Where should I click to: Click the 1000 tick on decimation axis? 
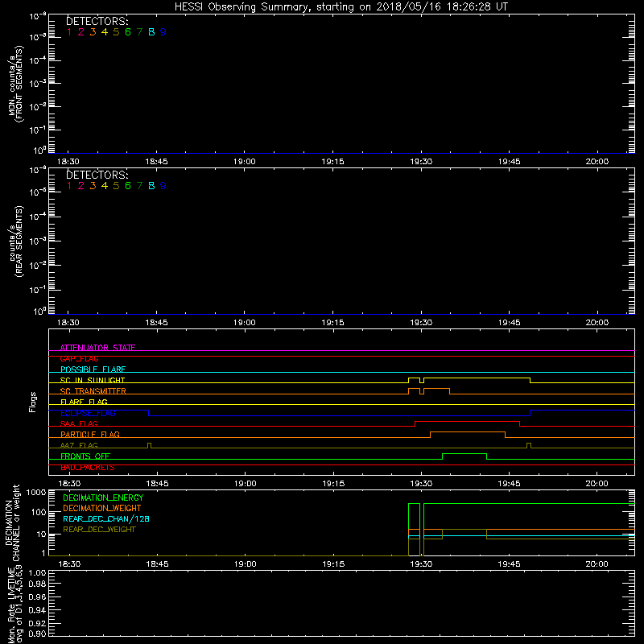click(x=36, y=493)
